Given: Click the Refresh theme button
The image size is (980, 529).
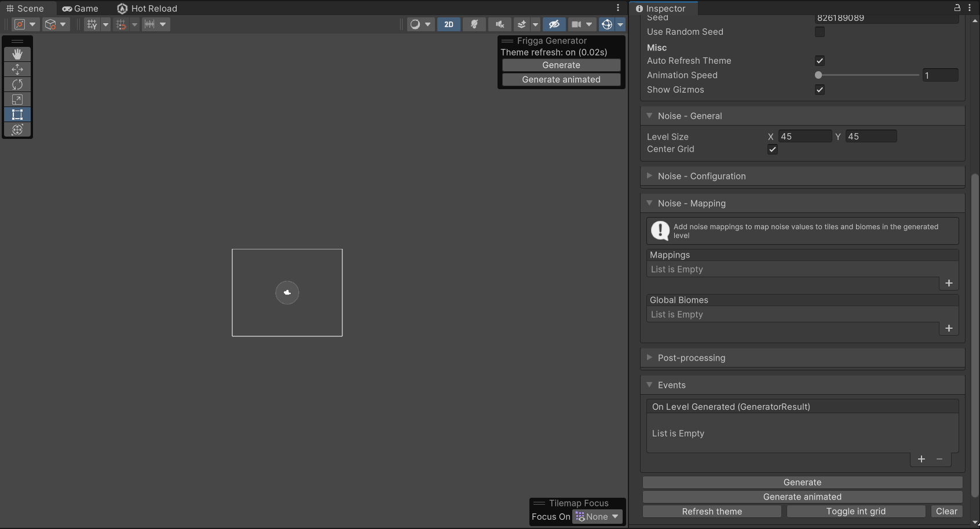Looking at the screenshot, I should pos(712,511).
